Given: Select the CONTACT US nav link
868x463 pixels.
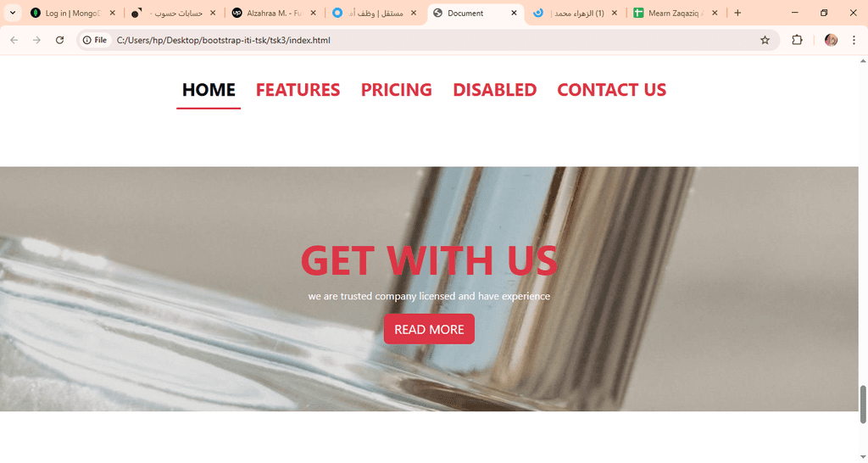Looking at the screenshot, I should 612,90.
